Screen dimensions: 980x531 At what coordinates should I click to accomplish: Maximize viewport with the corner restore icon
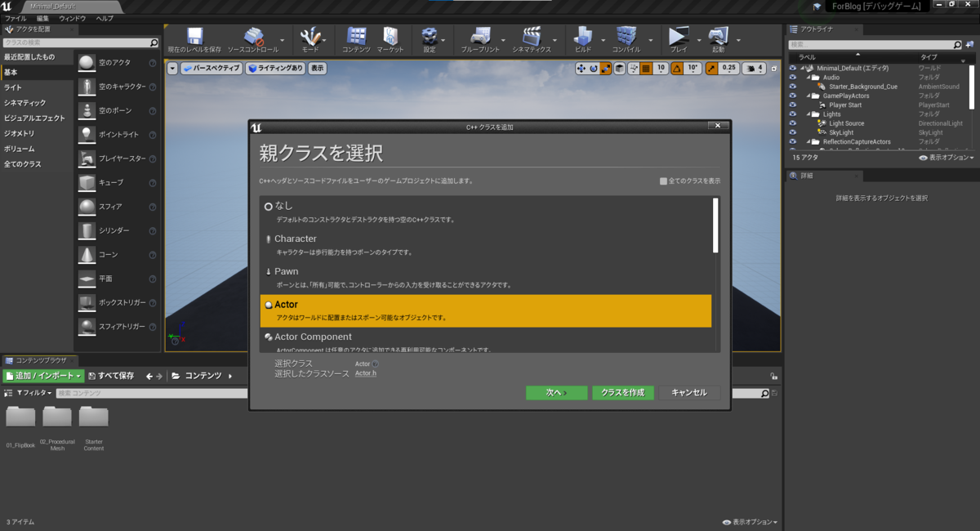click(x=774, y=69)
